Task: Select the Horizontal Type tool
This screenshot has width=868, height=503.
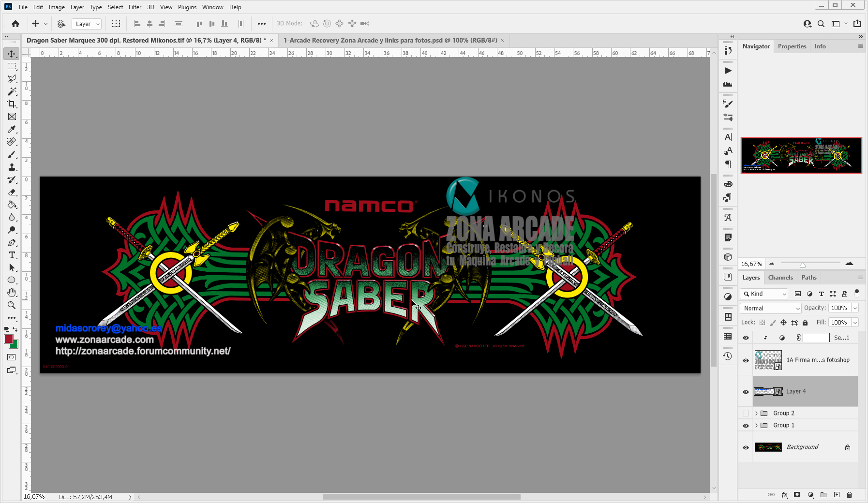Action: 11,255
